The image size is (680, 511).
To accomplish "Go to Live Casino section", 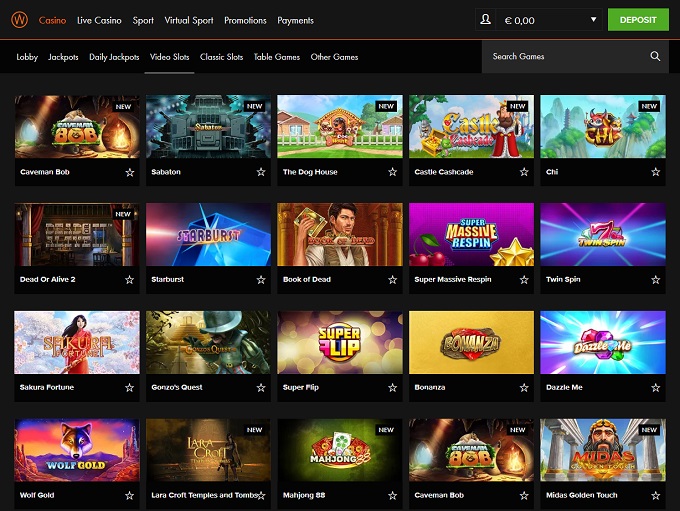I will 98,20.
